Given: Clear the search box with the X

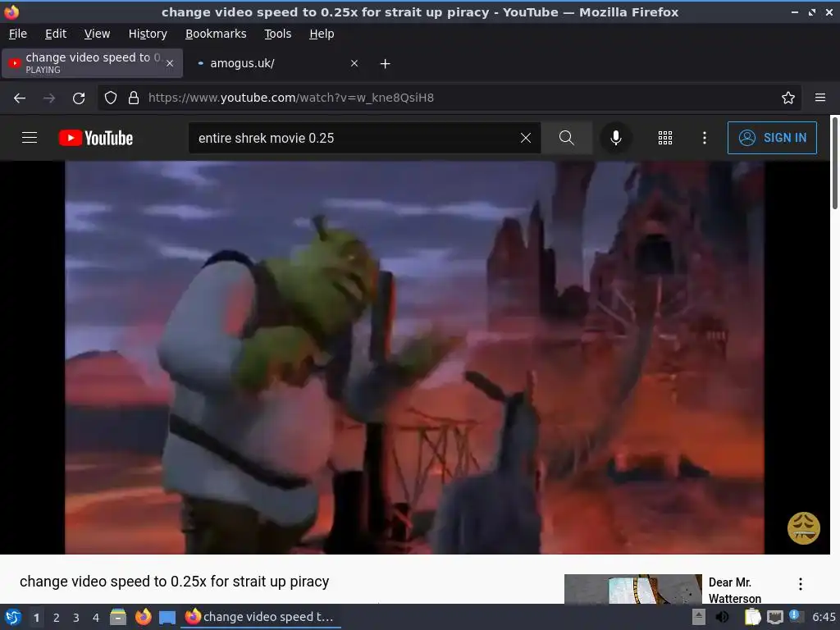Looking at the screenshot, I should (x=526, y=138).
